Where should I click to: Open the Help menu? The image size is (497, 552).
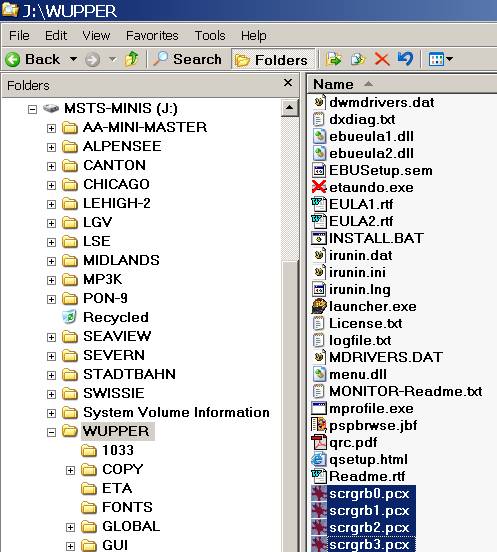[x=253, y=36]
